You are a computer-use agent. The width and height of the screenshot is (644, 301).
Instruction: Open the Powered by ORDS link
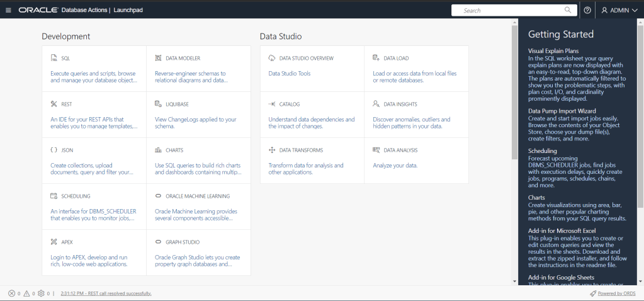(616, 293)
